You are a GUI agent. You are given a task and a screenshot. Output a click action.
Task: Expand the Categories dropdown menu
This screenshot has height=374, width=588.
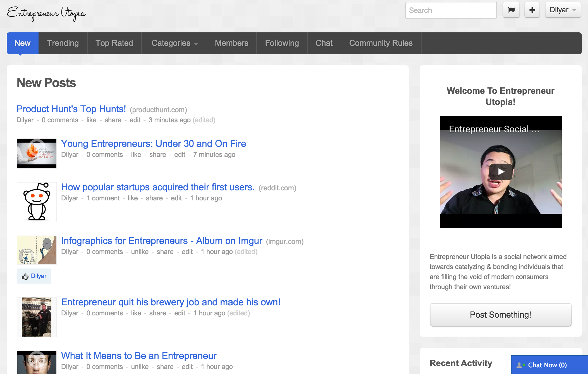click(175, 43)
